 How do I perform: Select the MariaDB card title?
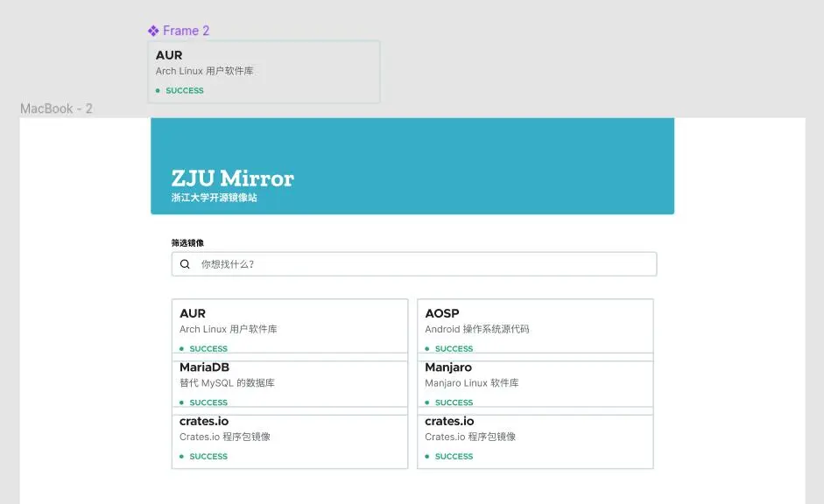click(x=204, y=367)
